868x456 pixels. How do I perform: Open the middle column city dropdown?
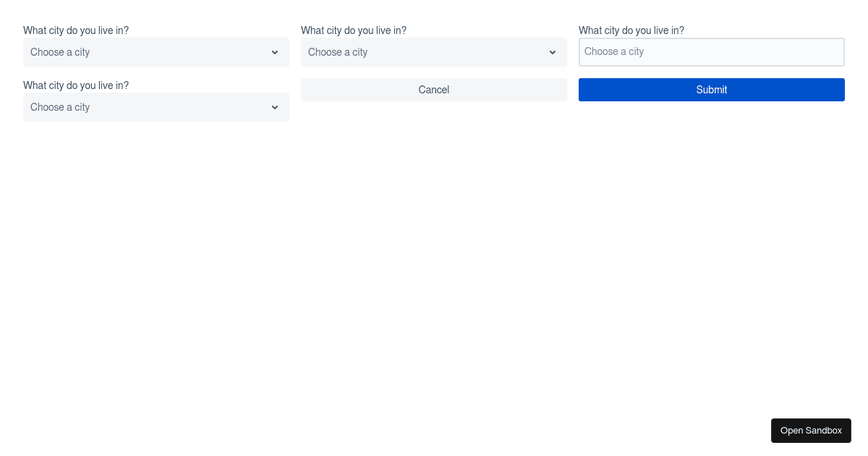[434, 52]
